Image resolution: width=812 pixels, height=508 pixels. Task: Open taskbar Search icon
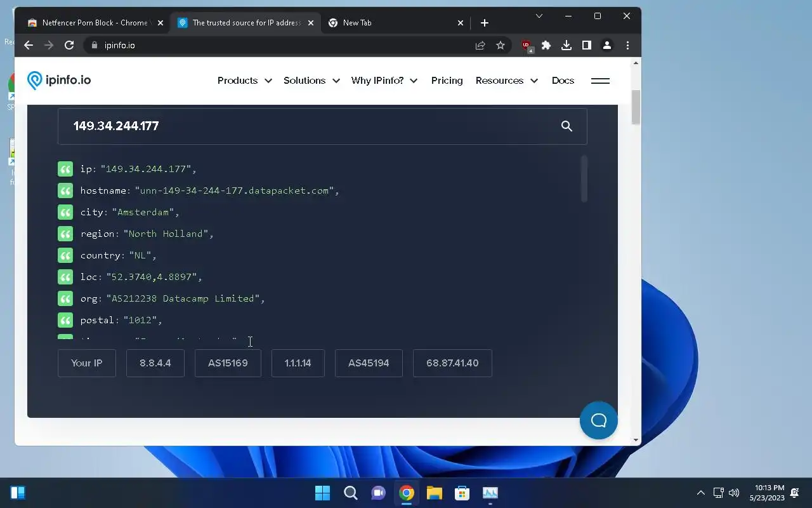[x=350, y=493]
